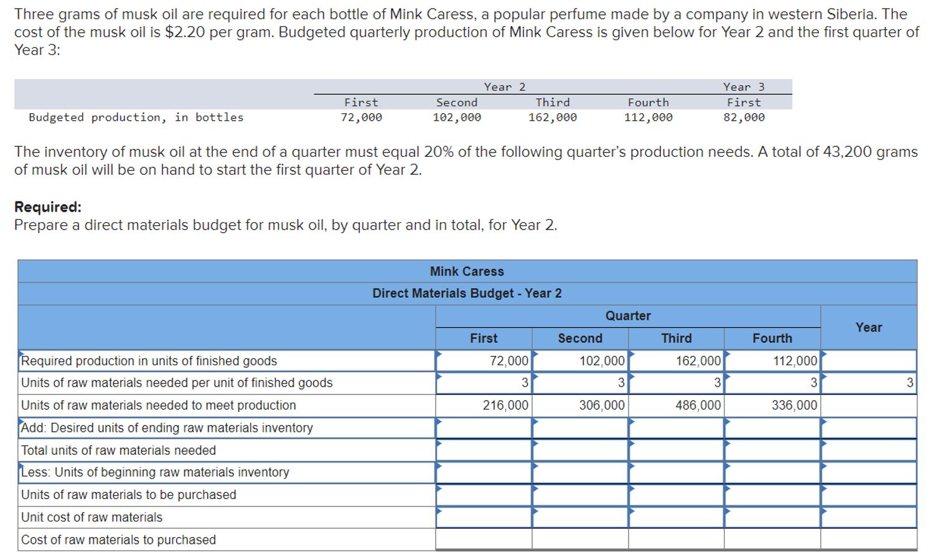Edit Third quarter required production cell showing 162,000

[676, 361]
